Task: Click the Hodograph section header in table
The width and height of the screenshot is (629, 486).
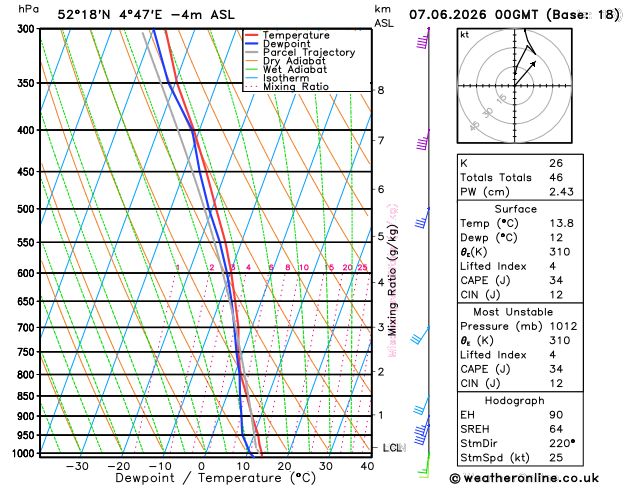Action: pyautogui.click(x=515, y=401)
